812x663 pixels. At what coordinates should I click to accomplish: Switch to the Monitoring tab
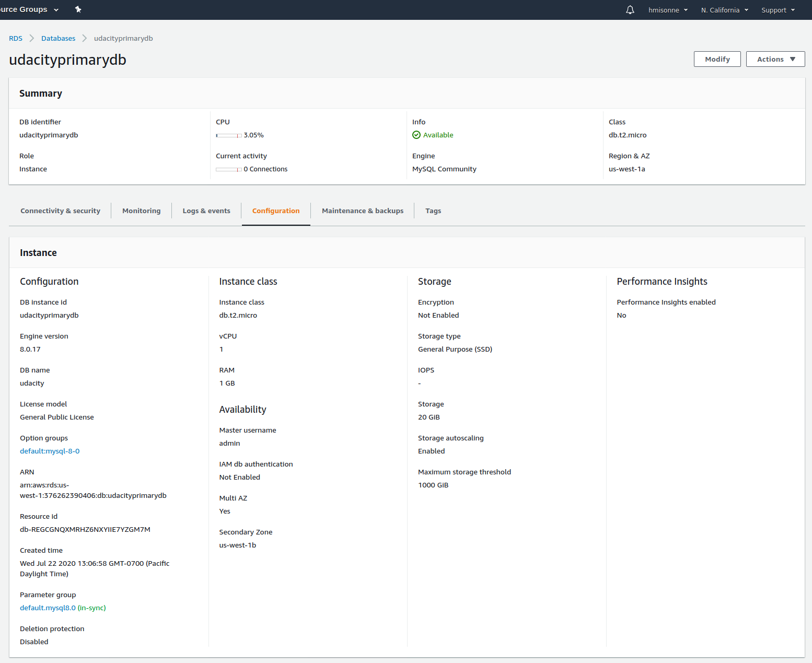(x=142, y=211)
